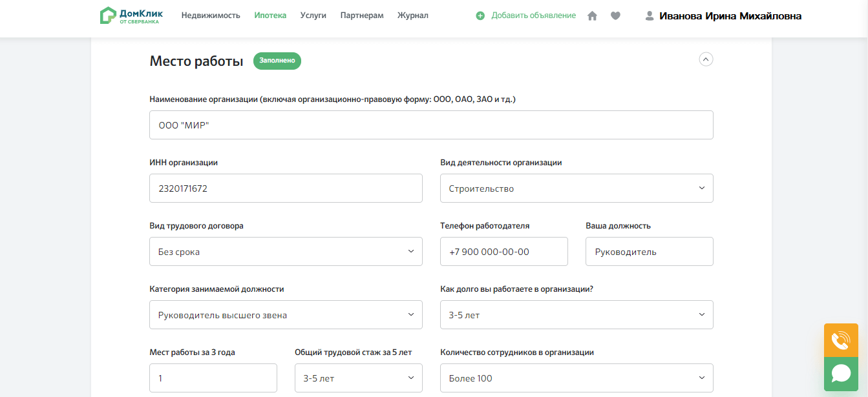Click the Телефон работодателя field
The height and width of the screenshot is (397, 868).
click(x=504, y=252)
